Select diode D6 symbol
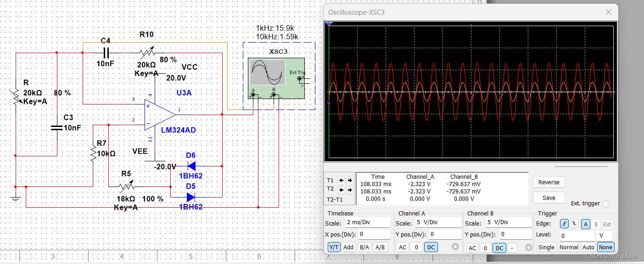The height and width of the screenshot is (264, 644). pos(191,166)
